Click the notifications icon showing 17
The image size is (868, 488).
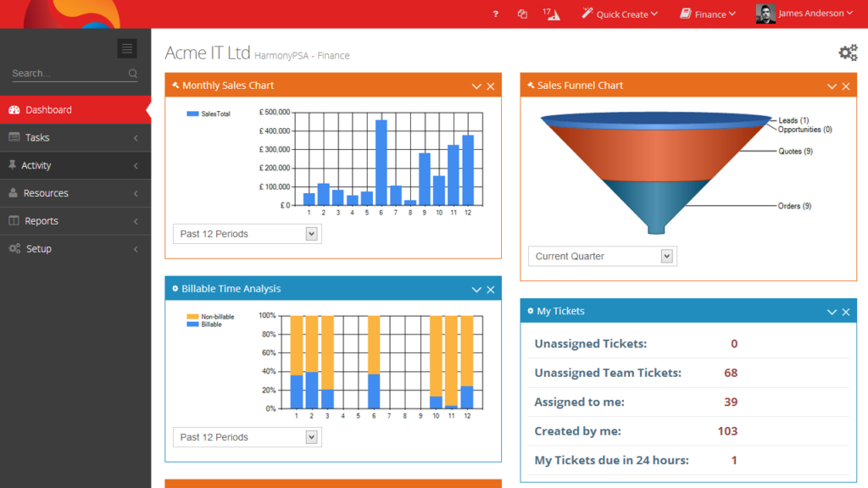(x=552, y=14)
